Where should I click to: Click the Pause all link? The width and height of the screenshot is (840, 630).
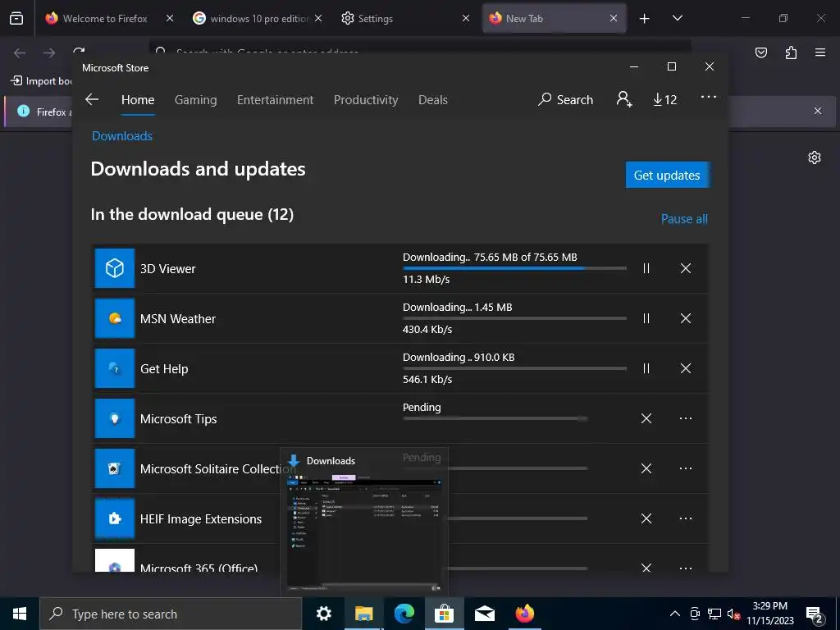click(684, 219)
